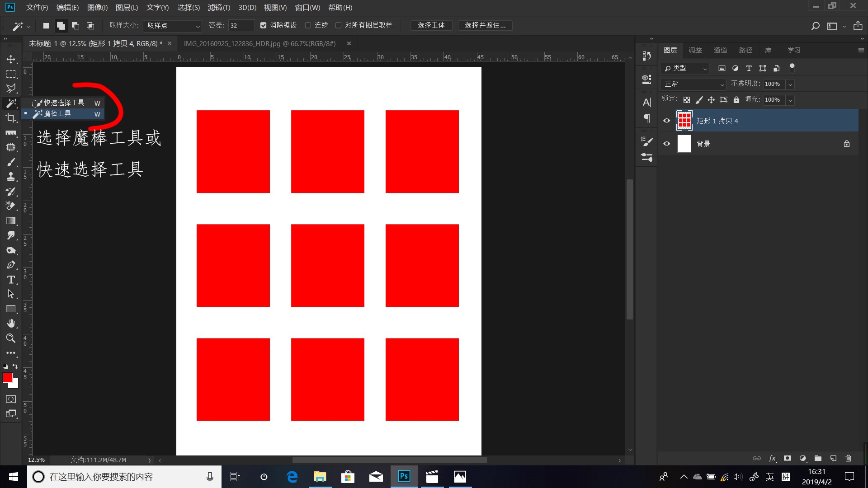The width and height of the screenshot is (868, 488).
Task: Select the Hand tool
Action: [11, 324]
